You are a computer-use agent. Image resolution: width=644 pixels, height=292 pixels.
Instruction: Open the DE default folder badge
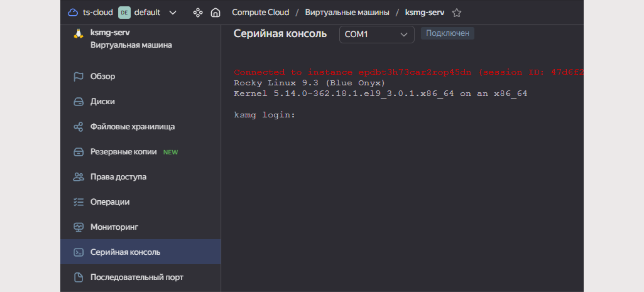coord(124,12)
